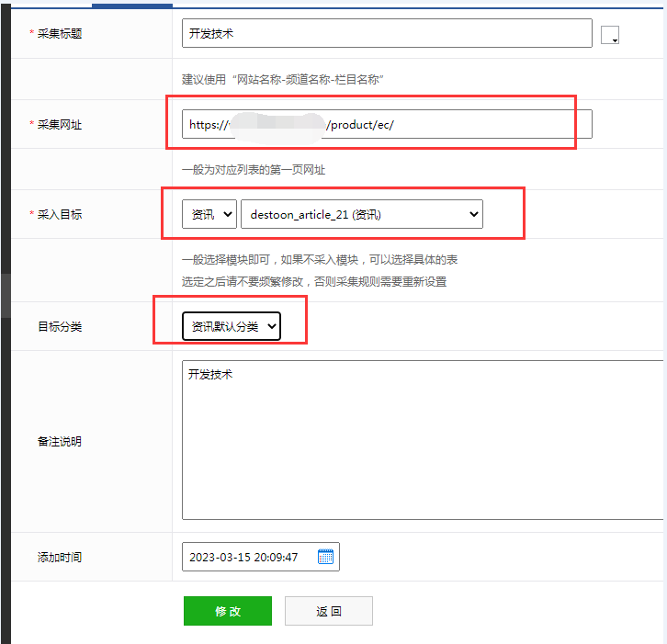Focus the 备注说明 notes textarea

423,441
